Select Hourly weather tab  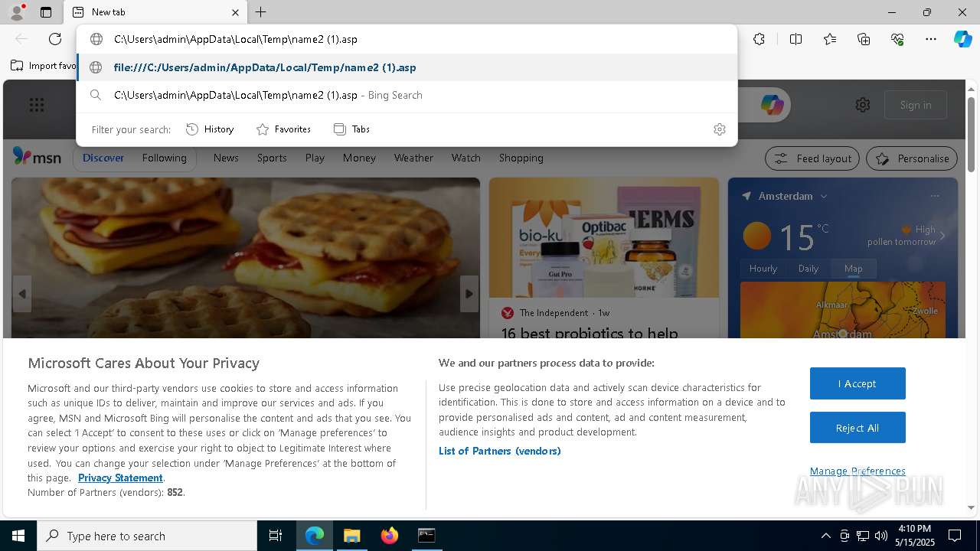pyautogui.click(x=763, y=269)
